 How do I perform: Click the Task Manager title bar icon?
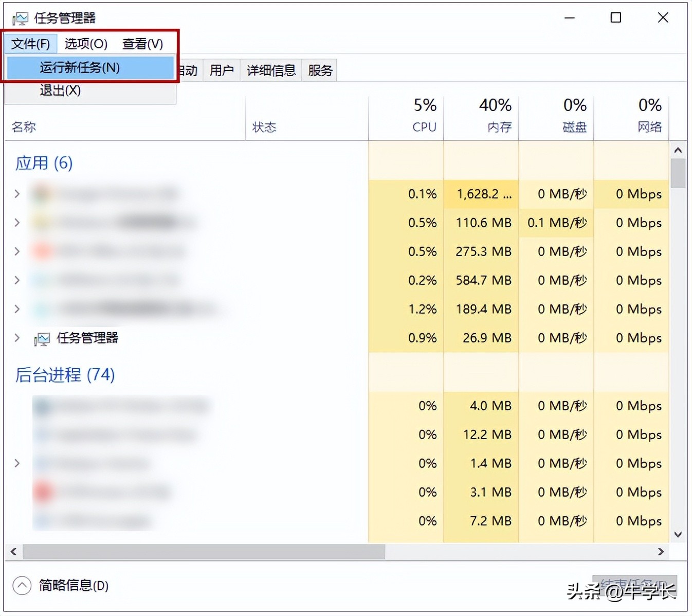[x=20, y=19]
